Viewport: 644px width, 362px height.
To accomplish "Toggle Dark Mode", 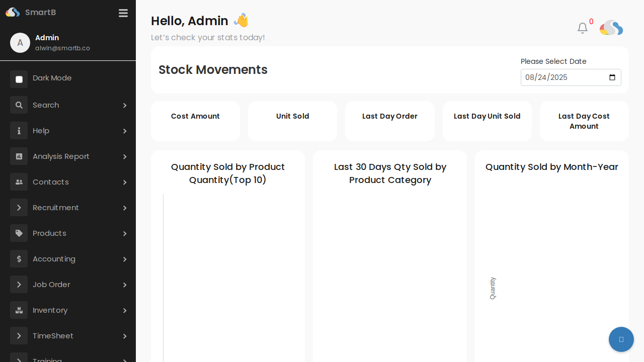I will (19, 79).
